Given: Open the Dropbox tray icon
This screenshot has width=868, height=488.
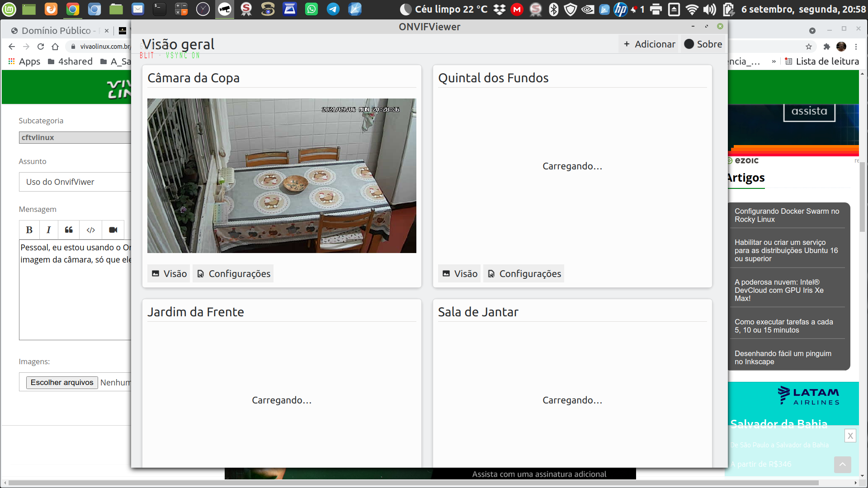Looking at the screenshot, I should pos(500,9).
